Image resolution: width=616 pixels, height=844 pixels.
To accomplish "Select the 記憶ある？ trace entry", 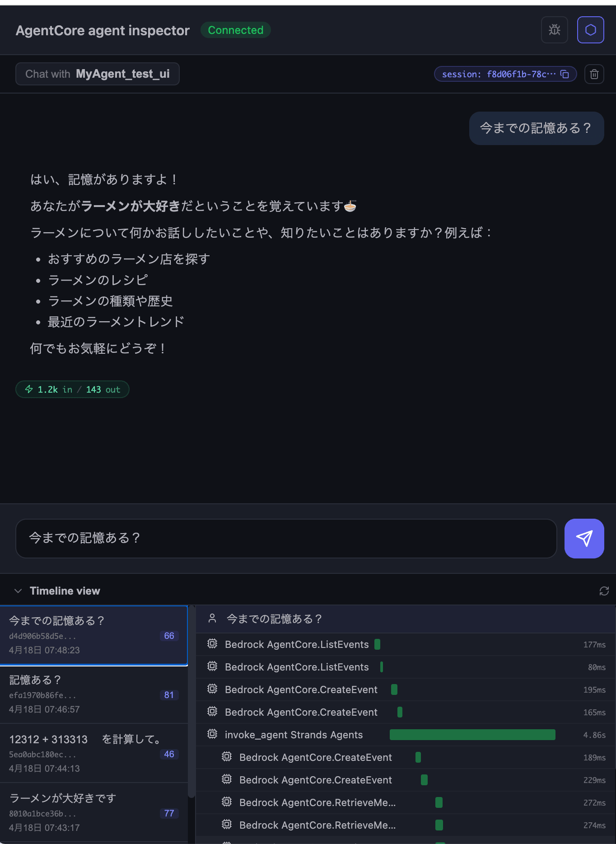I will (93, 694).
